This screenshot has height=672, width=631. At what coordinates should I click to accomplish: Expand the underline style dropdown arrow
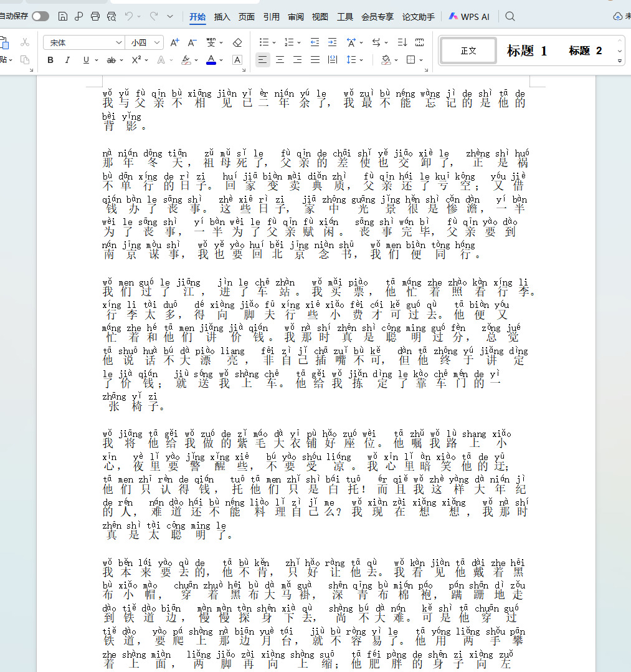point(97,60)
